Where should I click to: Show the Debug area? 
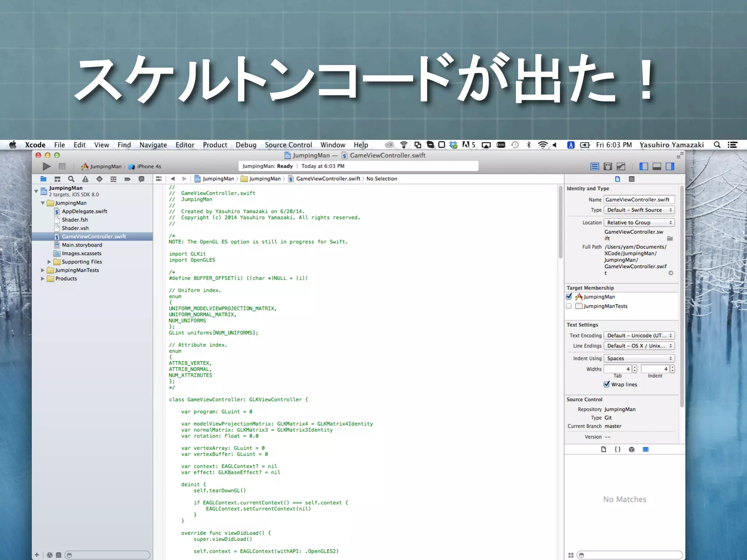(657, 167)
